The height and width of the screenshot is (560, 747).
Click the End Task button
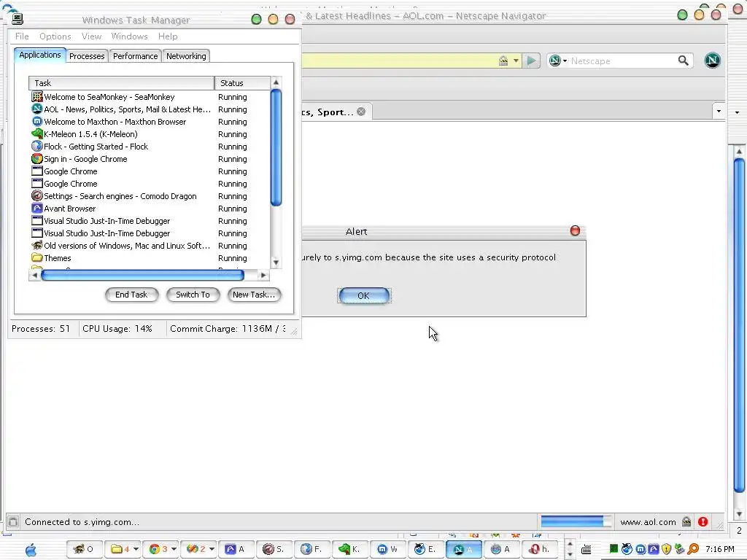(x=131, y=295)
